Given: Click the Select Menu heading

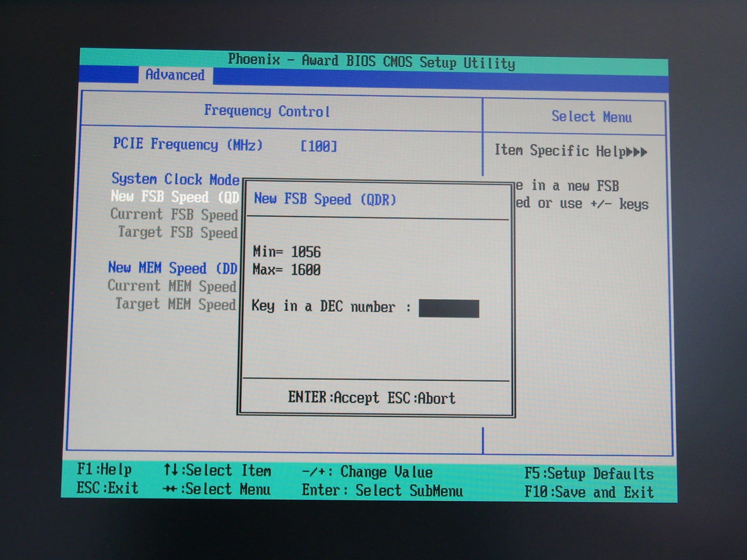Looking at the screenshot, I should [x=592, y=117].
